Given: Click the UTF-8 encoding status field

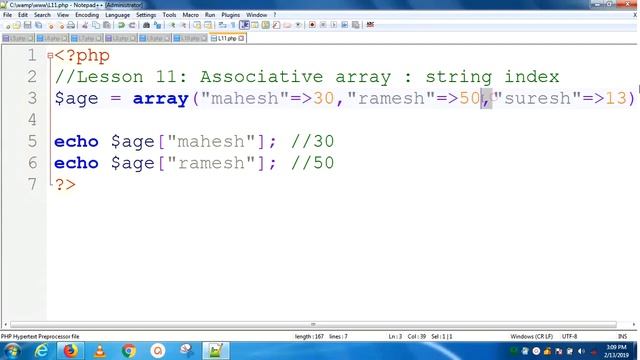Looking at the screenshot, I should [569, 336].
